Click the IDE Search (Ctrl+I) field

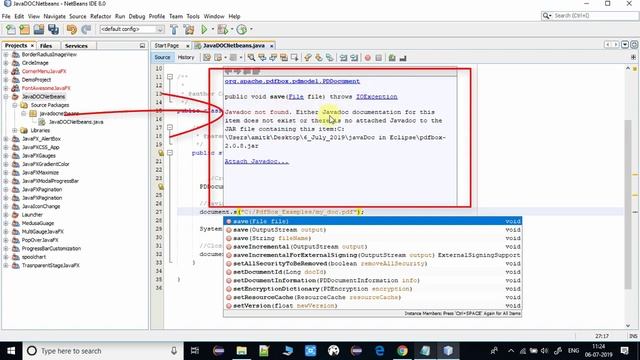(589, 16)
